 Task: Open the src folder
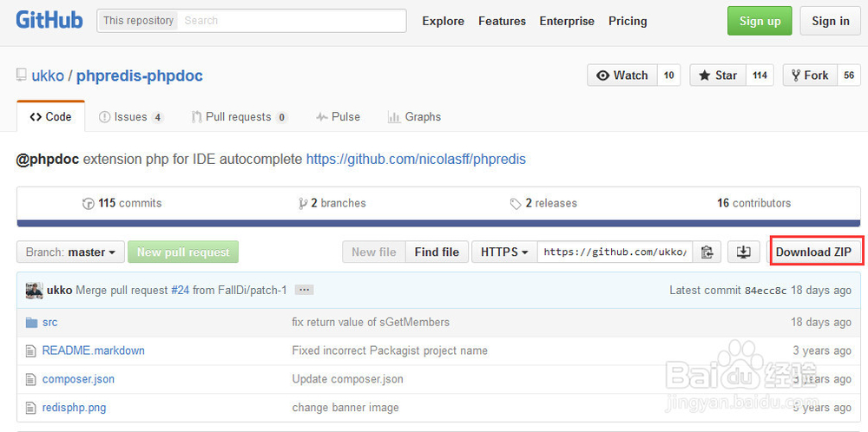49,322
